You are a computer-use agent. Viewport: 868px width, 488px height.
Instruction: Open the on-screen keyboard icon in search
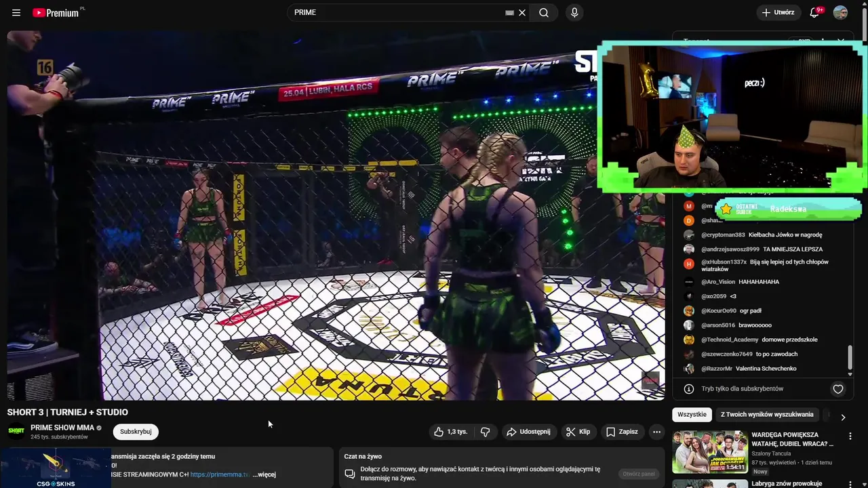pyautogui.click(x=509, y=13)
